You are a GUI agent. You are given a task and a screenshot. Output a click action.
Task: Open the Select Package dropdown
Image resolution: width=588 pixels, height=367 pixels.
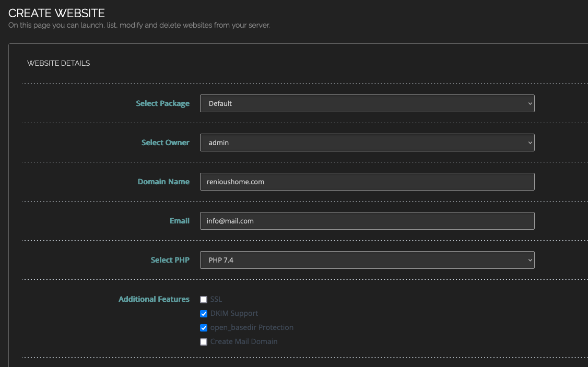[x=367, y=103]
